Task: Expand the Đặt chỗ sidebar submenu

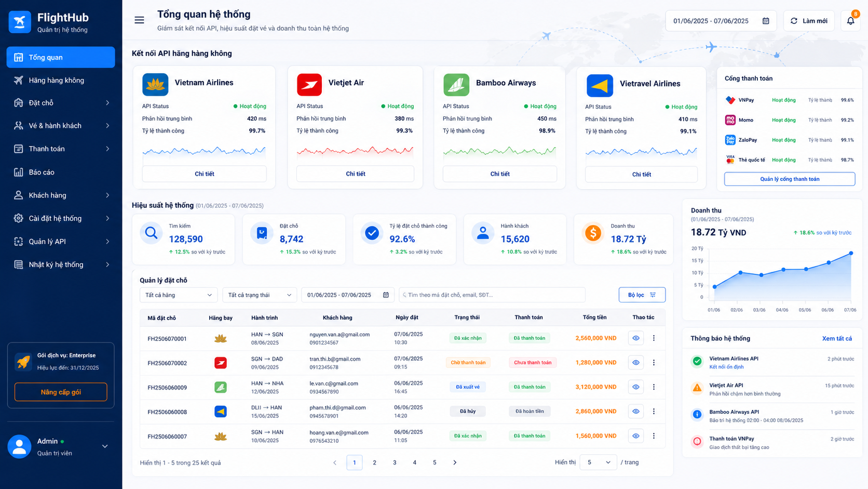Action: [x=107, y=103]
